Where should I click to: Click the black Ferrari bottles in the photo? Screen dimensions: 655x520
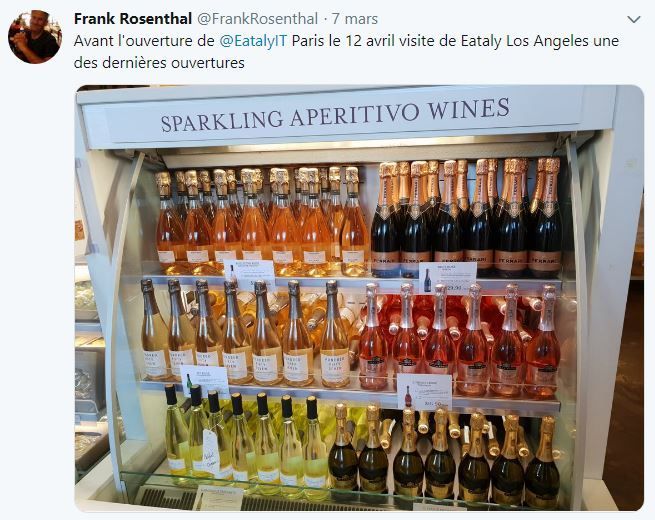466,217
